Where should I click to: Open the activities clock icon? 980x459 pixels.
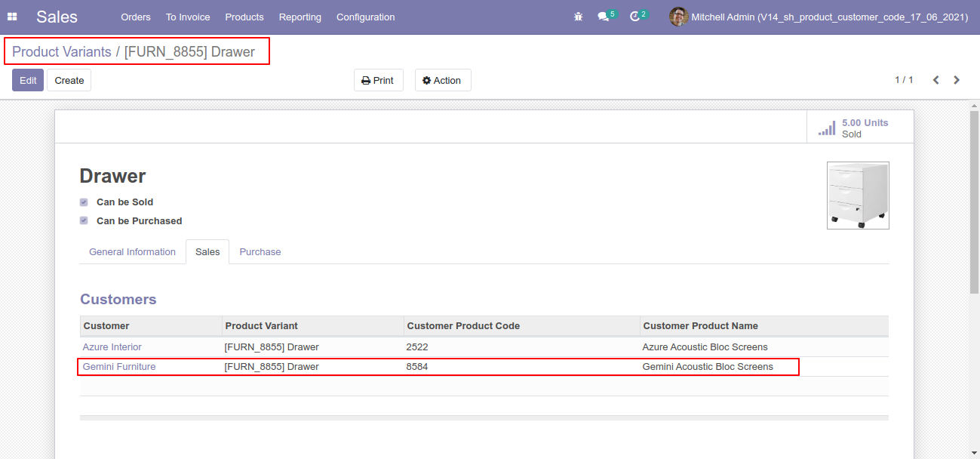[634, 17]
